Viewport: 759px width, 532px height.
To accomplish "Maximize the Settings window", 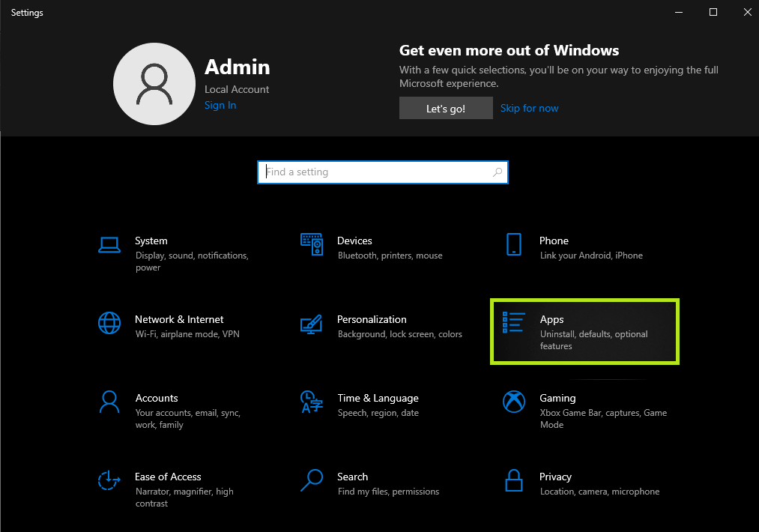I will coord(713,12).
